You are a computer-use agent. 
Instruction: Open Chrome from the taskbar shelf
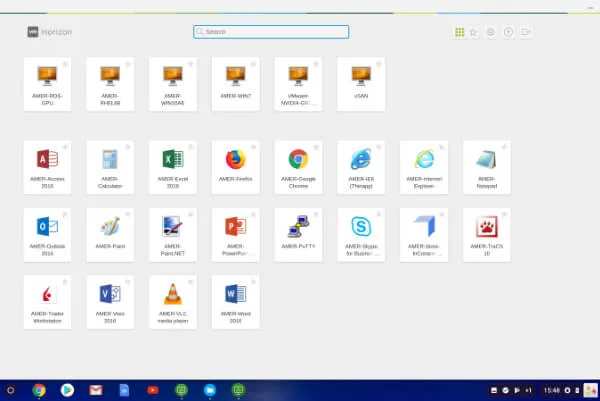39,390
